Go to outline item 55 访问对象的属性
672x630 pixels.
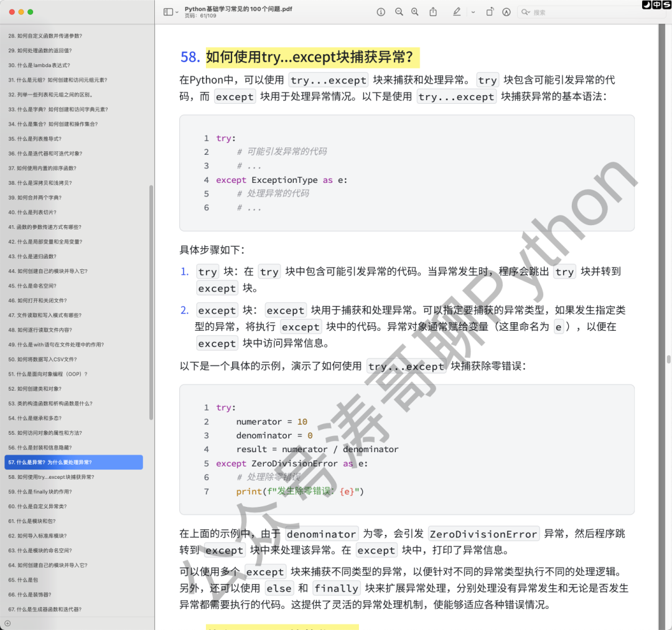tap(45, 433)
